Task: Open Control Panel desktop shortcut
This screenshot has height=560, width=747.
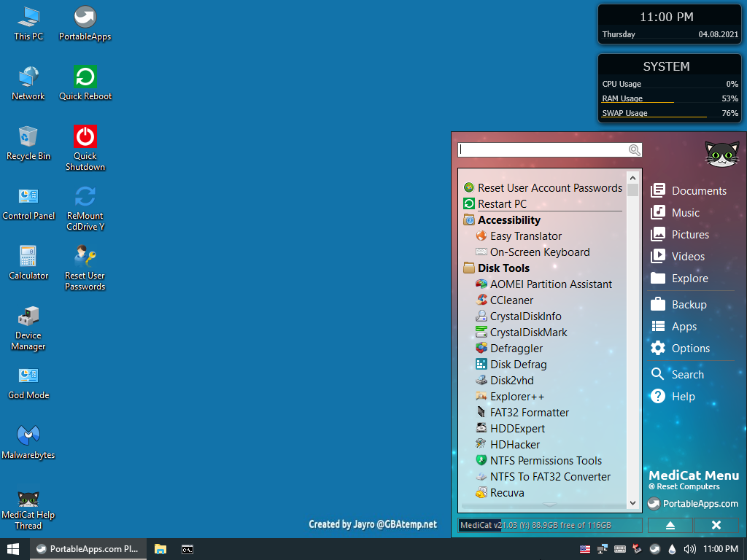Action: [x=28, y=203]
